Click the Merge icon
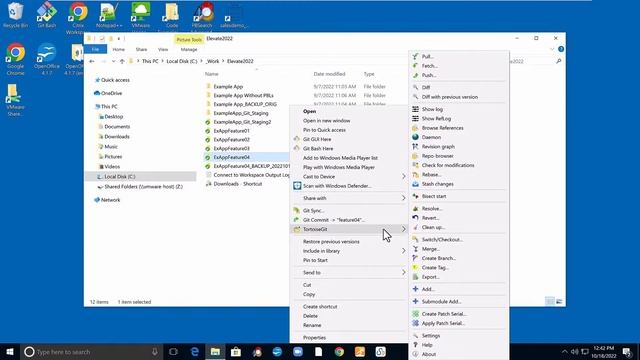Screen dimensions: 640x360 [415, 249]
